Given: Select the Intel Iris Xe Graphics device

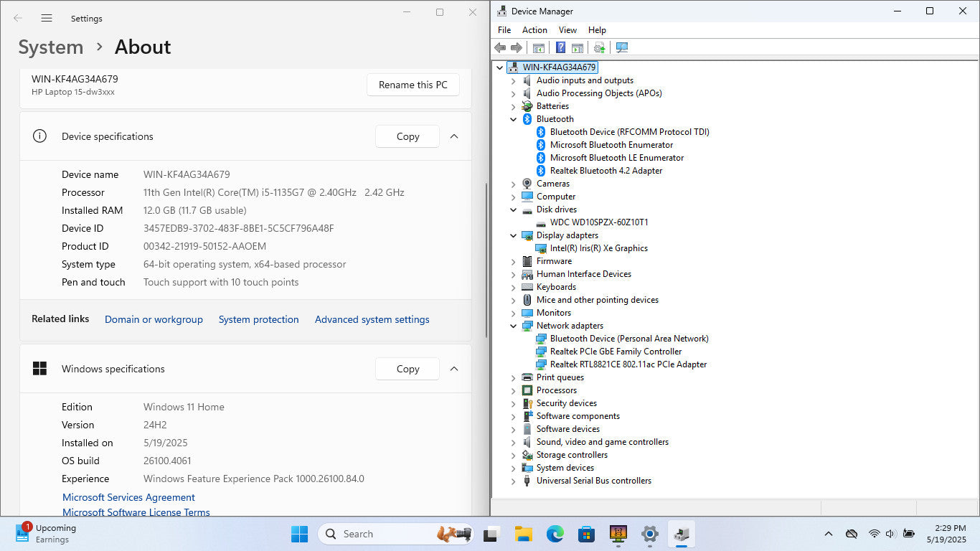Looking at the screenshot, I should pyautogui.click(x=598, y=248).
